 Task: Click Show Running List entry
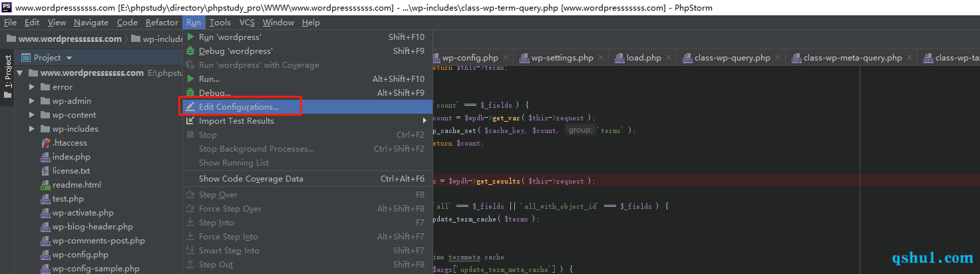point(307,163)
